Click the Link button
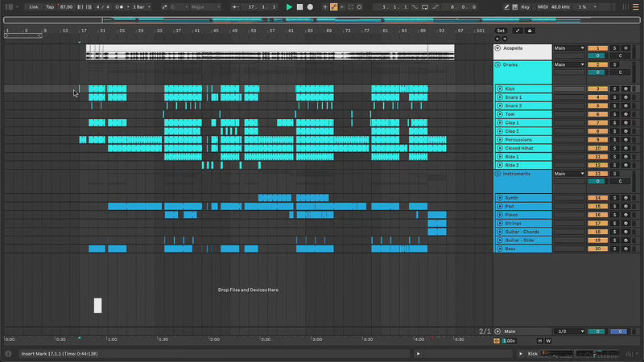 tap(33, 6)
